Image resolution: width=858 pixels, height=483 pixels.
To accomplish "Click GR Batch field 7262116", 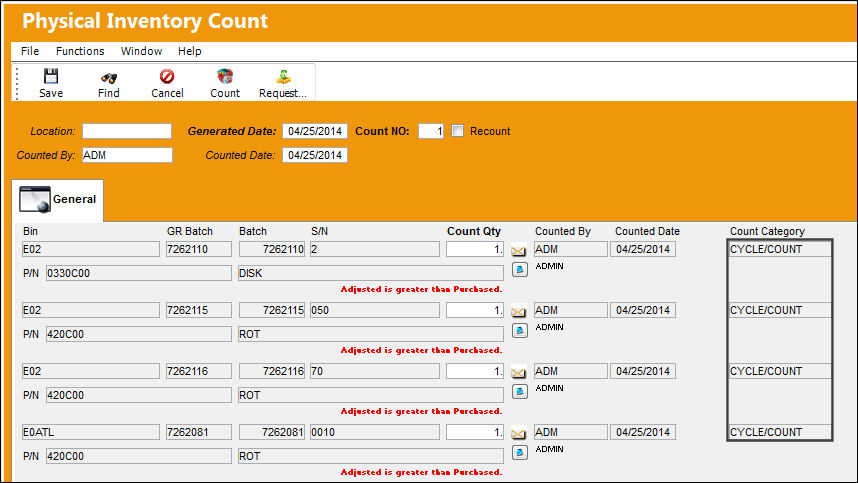I will (199, 371).
